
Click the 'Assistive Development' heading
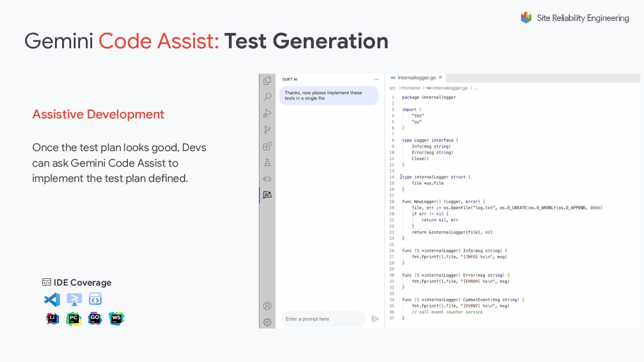pos(98,114)
